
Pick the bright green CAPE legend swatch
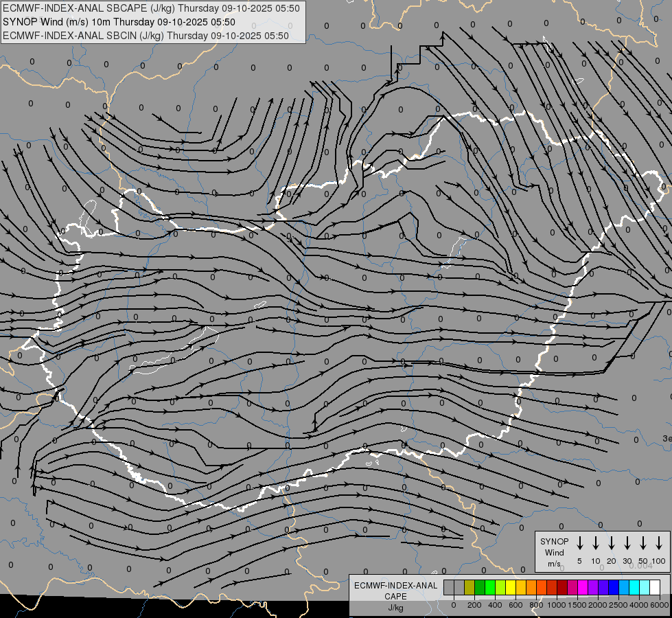490,587
